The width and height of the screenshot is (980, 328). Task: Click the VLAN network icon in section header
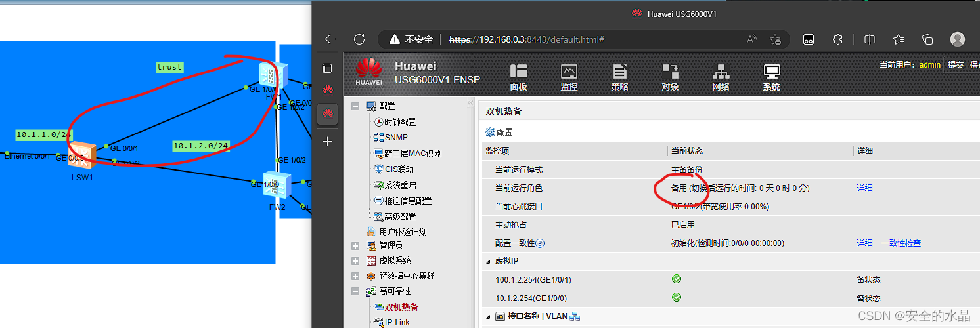coord(575,317)
